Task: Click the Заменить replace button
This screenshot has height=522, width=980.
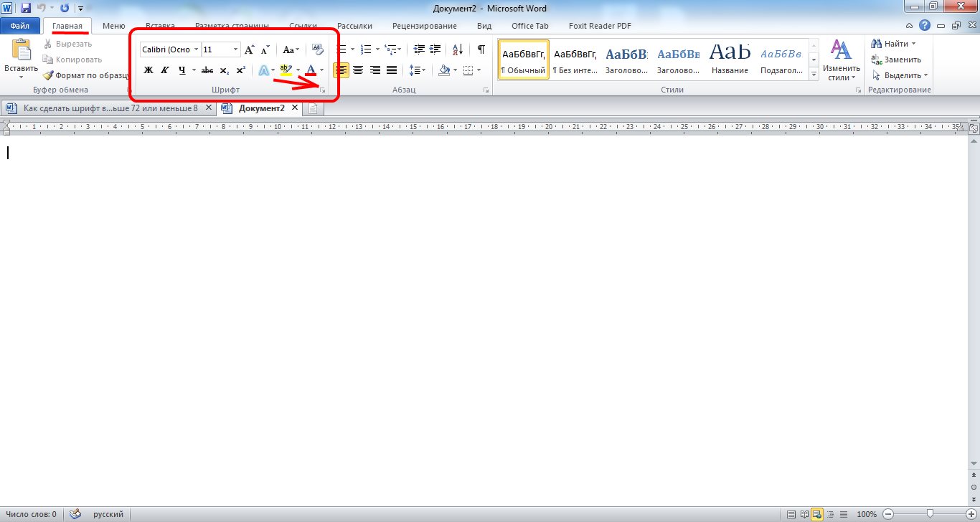Action: point(896,60)
